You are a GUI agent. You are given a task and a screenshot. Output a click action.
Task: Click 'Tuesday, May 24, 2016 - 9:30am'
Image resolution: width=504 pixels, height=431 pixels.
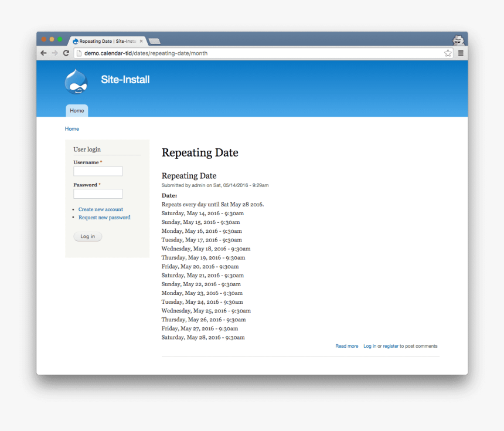click(203, 301)
